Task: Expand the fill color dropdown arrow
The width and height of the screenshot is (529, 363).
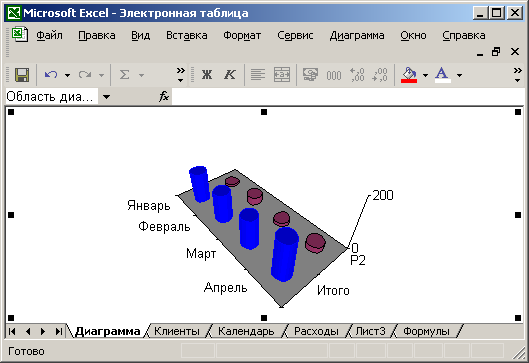Action: pos(425,75)
